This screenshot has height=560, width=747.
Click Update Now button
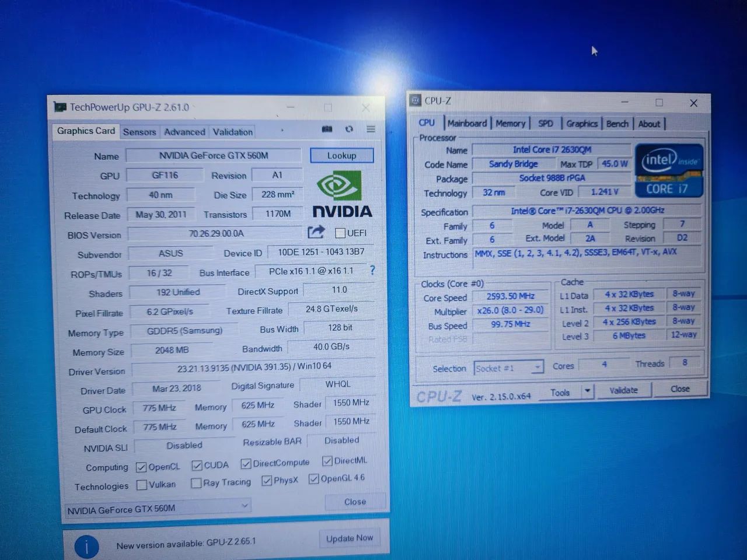click(349, 538)
